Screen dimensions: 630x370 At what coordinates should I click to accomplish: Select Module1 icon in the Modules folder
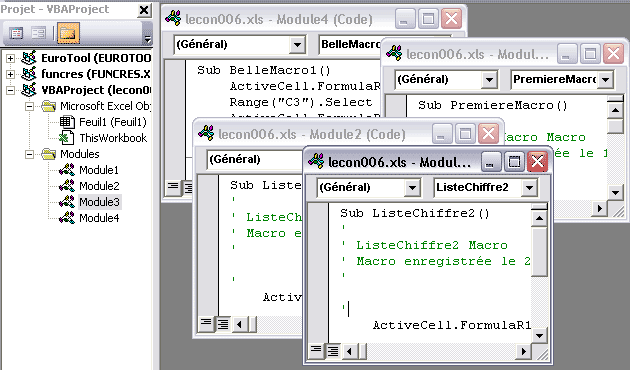[x=67, y=170]
